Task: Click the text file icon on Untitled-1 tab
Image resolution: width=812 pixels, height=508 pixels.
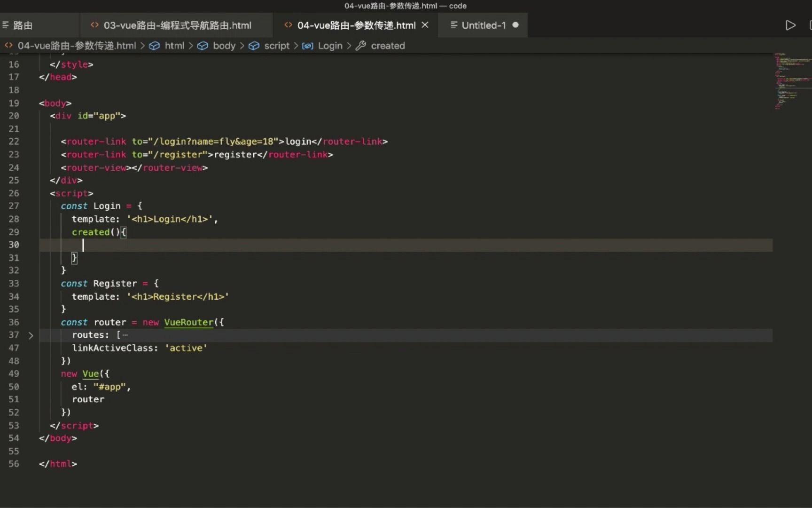Action: [454, 25]
